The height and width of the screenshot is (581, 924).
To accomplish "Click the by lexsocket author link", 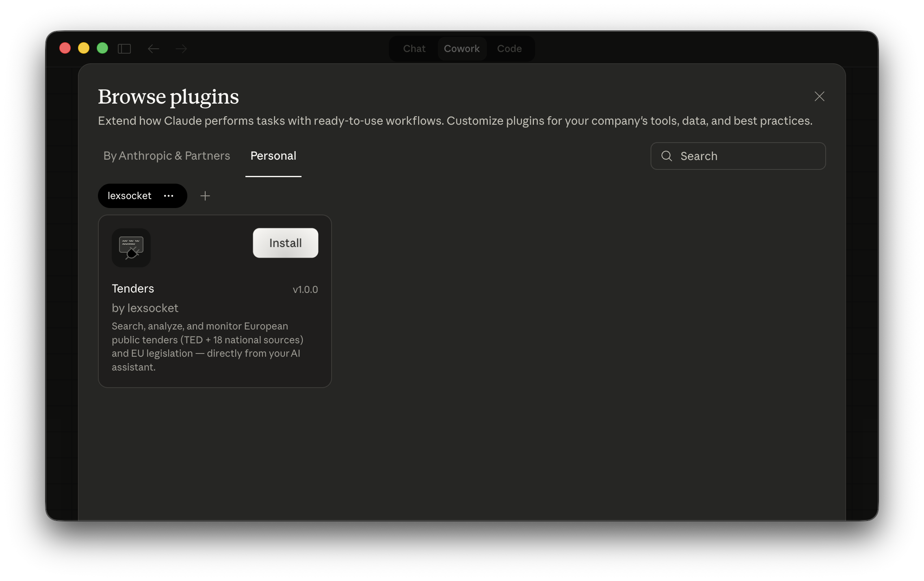I will click(145, 308).
